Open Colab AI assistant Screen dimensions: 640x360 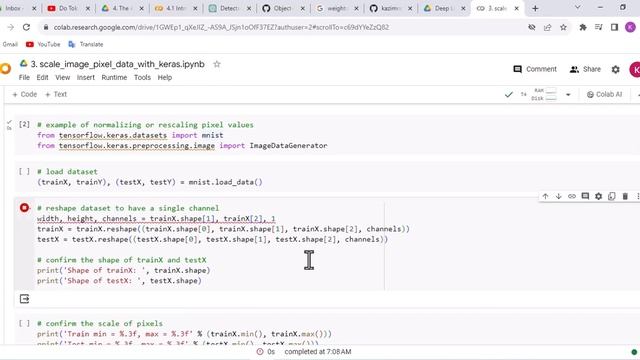click(604, 94)
